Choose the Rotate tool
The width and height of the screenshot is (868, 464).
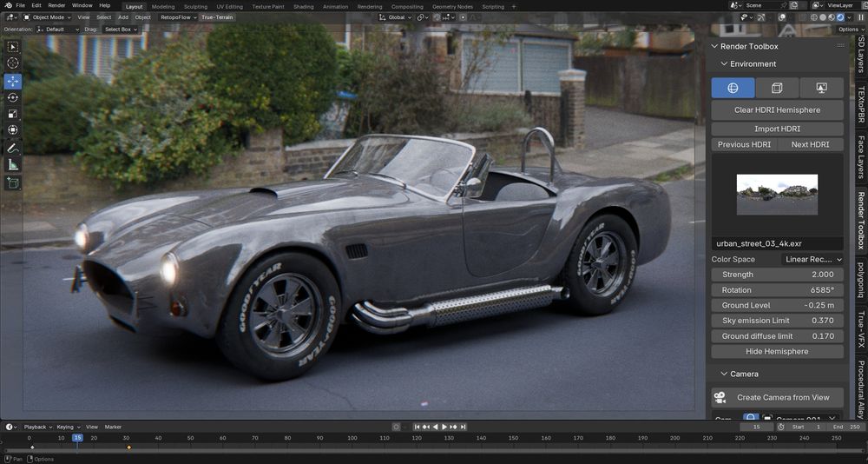(x=13, y=97)
